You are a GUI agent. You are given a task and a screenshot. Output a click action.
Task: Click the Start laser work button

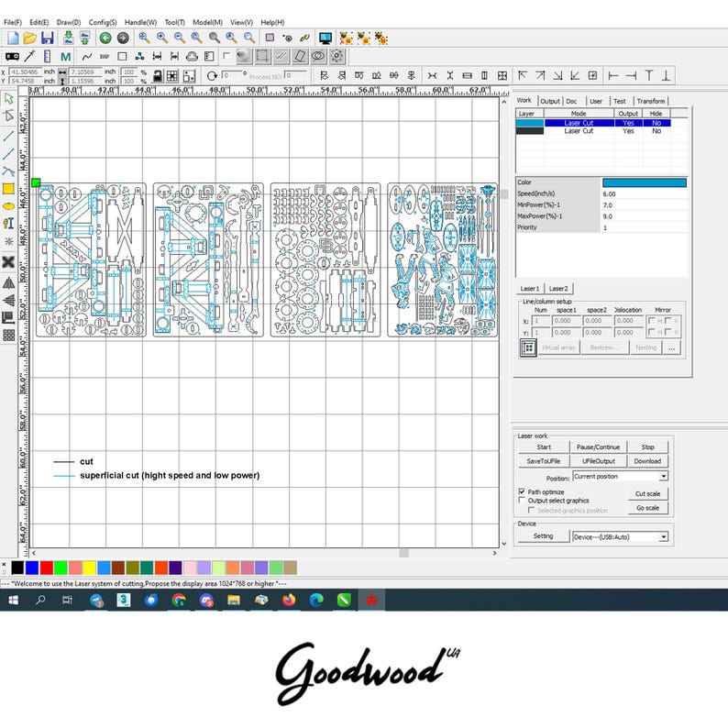544,447
